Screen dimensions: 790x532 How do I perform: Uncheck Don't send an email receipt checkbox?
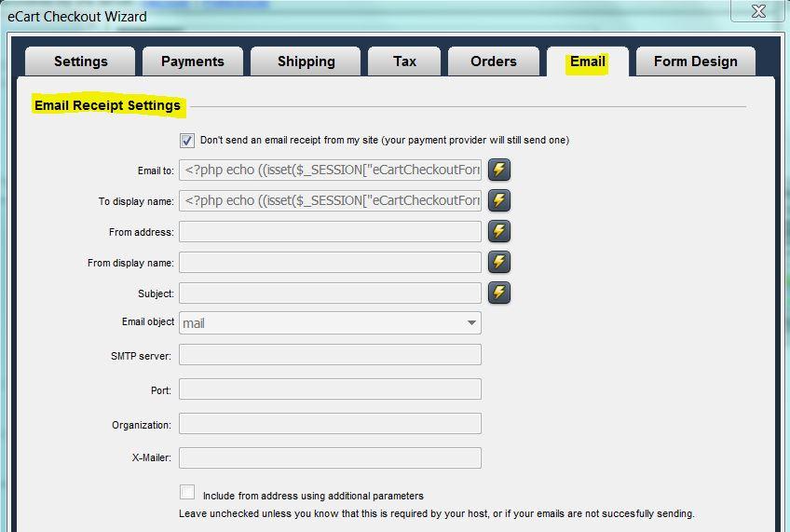coord(187,140)
